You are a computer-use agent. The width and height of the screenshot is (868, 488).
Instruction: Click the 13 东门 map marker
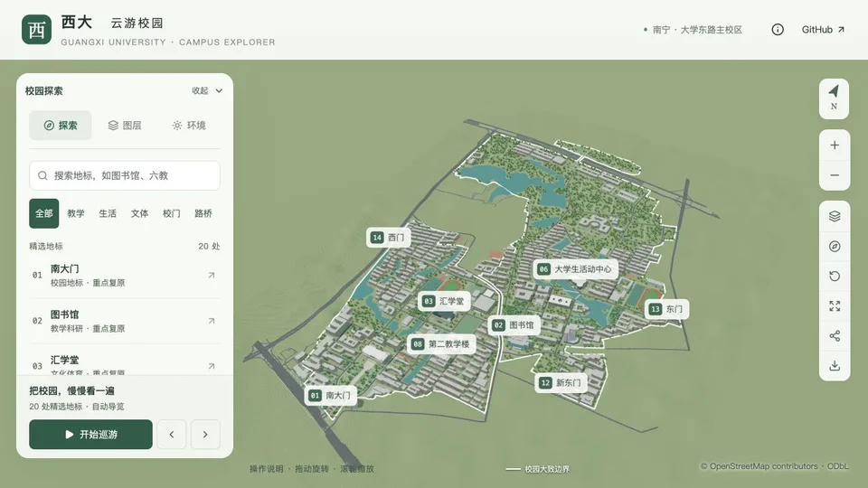pos(666,309)
